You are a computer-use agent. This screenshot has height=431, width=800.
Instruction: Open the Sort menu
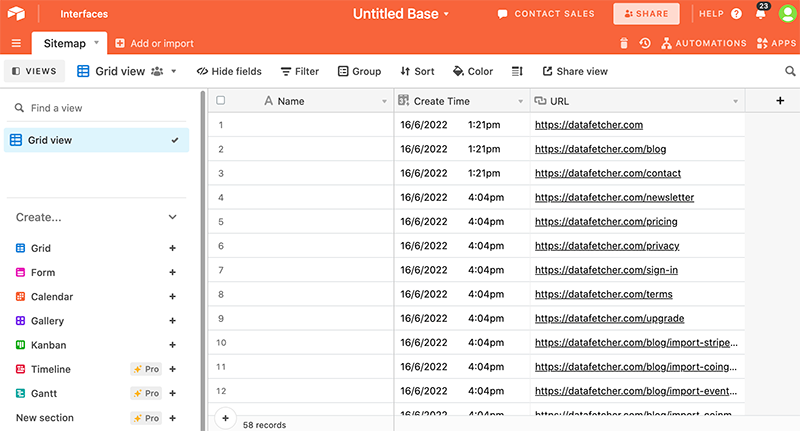417,71
